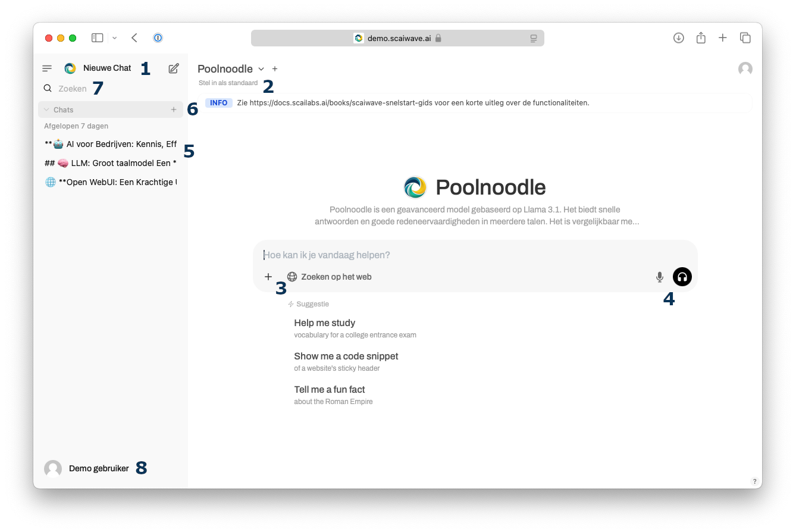Select the 'Tell me a fun fact' suggestion
The height and width of the screenshot is (532, 796).
pyautogui.click(x=333, y=395)
